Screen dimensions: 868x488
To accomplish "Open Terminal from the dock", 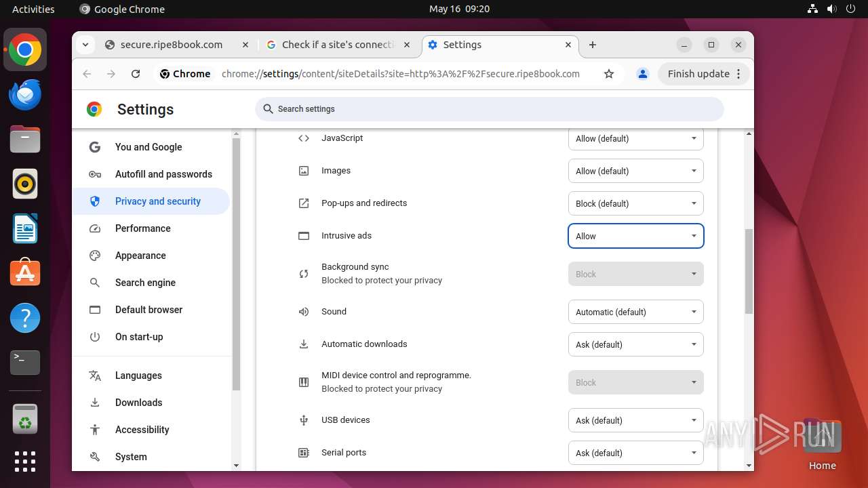I will click(x=25, y=363).
